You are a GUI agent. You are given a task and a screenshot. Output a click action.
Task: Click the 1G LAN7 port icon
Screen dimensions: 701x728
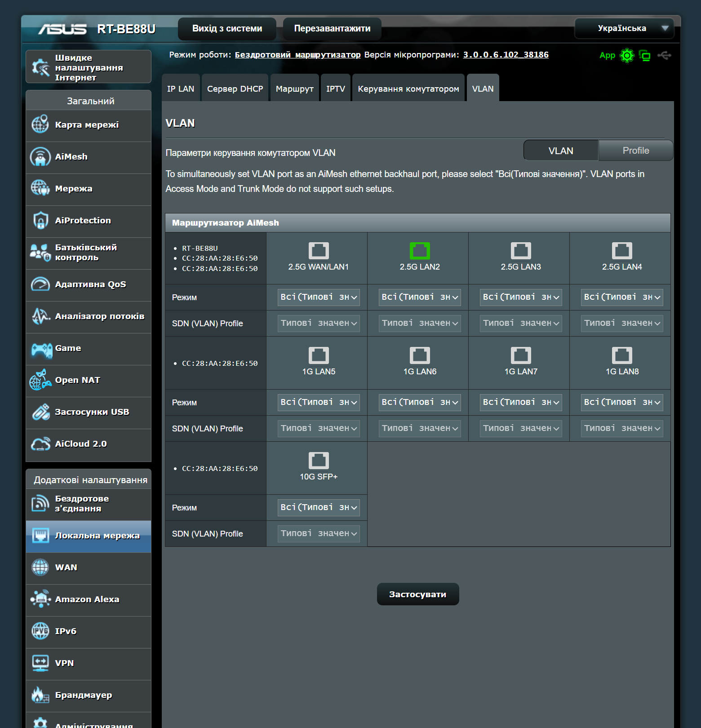(x=521, y=355)
